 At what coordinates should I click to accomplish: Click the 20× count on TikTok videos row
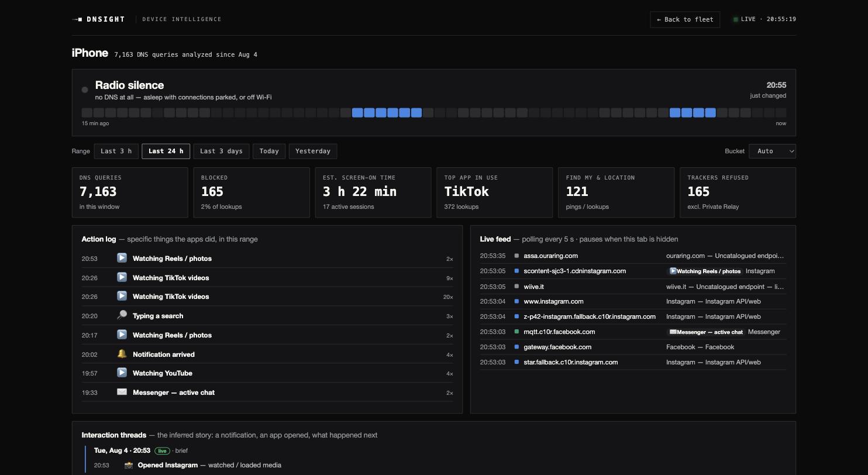point(448,297)
